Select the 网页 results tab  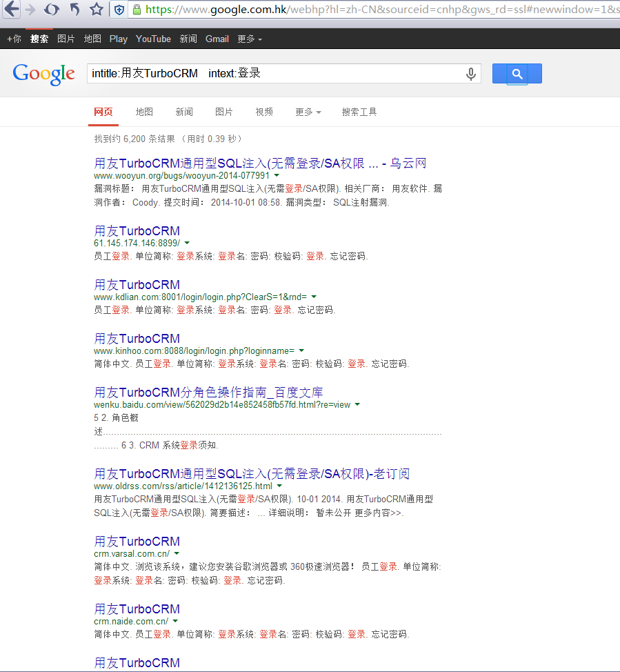point(103,112)
